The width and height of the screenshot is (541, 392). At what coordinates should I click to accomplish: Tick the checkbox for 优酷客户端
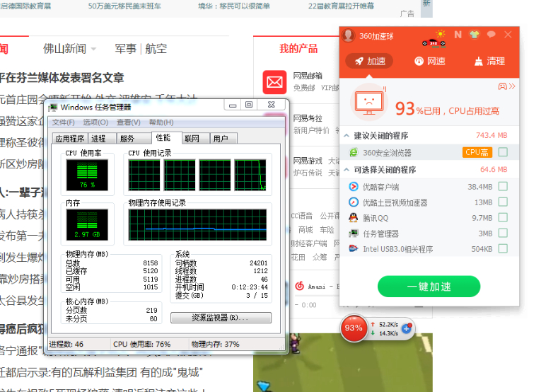point(503,186)
